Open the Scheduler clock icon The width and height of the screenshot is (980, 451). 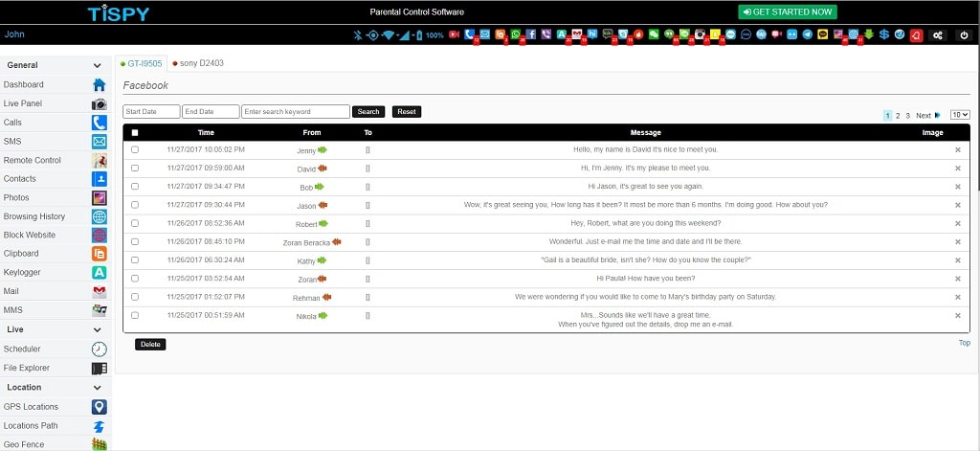click(99, 350)
